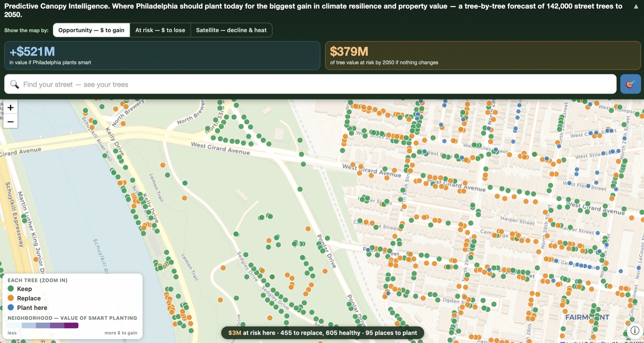This screenshot has height=343, width=644.
Task: Click the 'Schuylkill Expressway' road label
Action: point(14,214)
